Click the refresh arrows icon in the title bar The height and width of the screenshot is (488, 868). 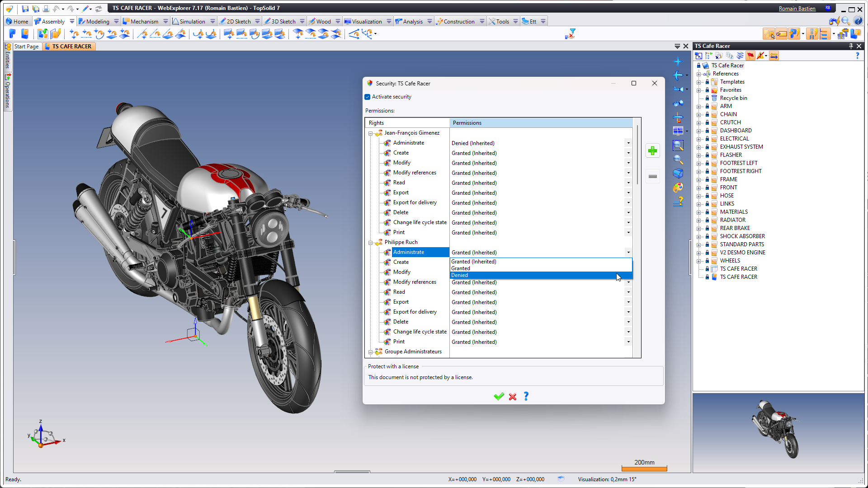98,9
